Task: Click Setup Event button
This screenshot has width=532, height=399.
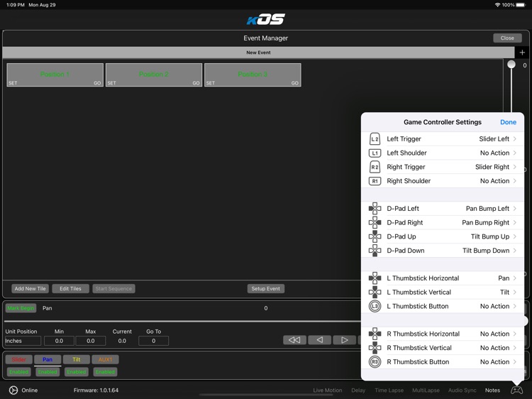Action: (266, 289)
